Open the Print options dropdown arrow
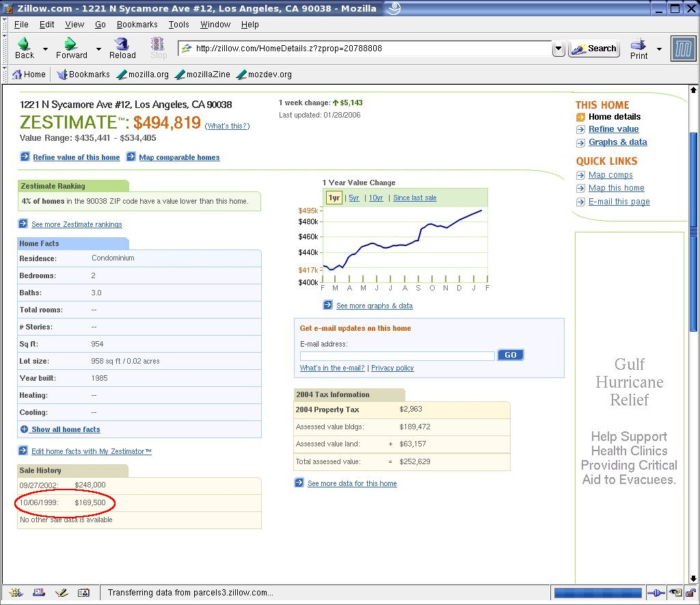The height and width of the screenshot is (605, 700). 659,49
